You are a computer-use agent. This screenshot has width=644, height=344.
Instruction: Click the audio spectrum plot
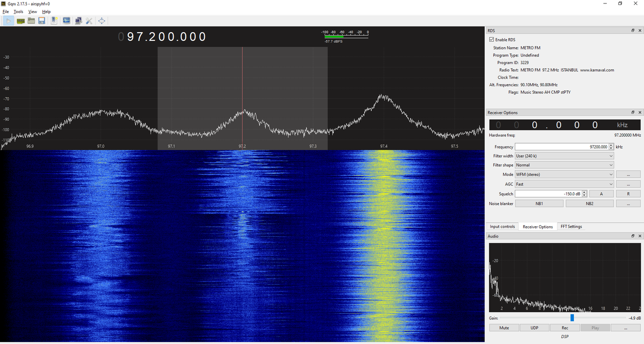coord(565,278)
